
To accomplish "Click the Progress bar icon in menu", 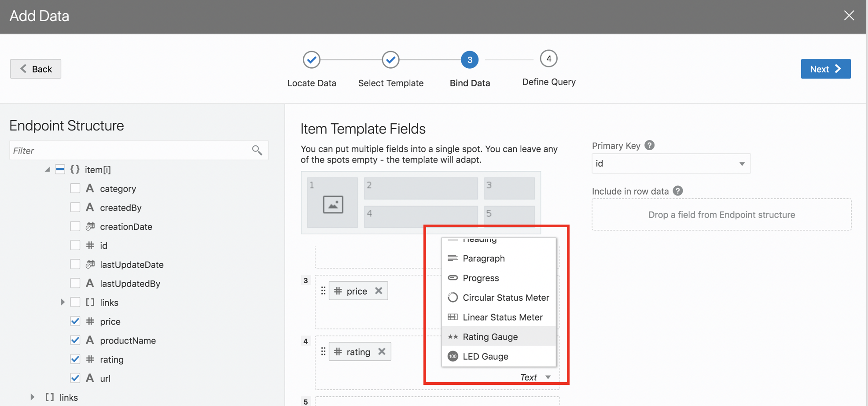I will 452,278.
